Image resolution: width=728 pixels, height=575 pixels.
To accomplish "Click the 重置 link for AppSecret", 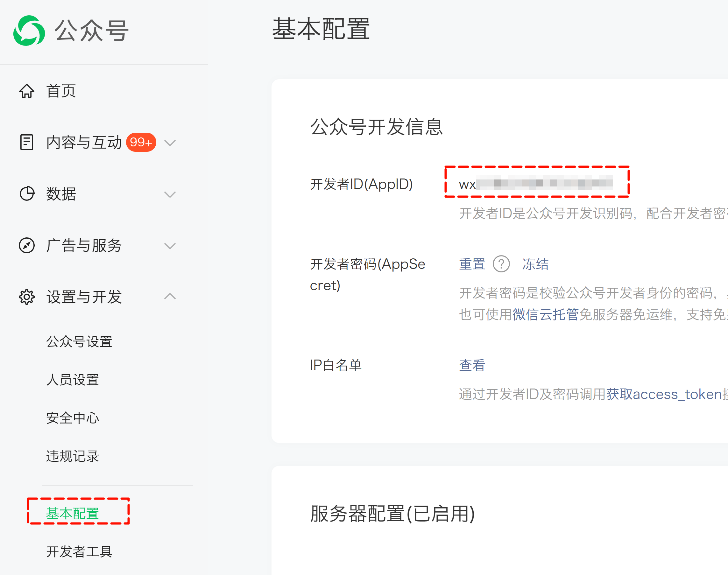I will [472, 264].
